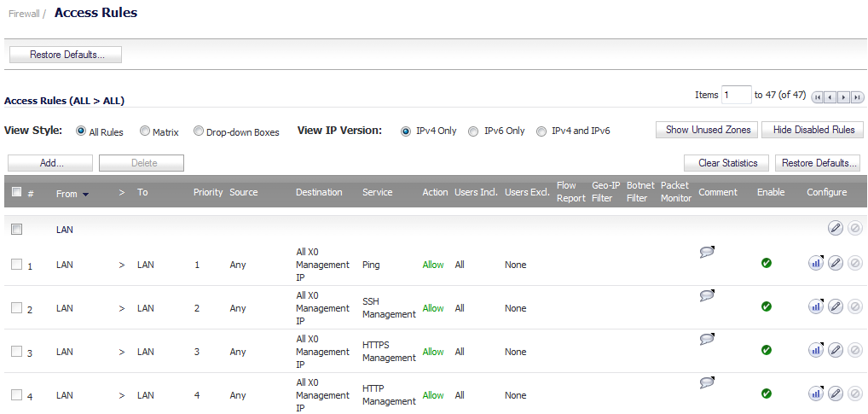868x414 pixels.
Task: Edit rule 2 SSH Management with pencil icon
Action: [x=836, y=306]
